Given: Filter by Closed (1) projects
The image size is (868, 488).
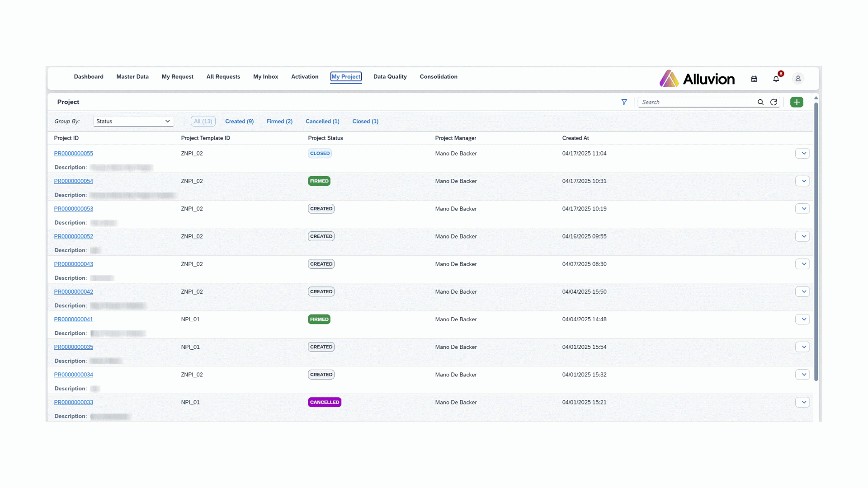Looking at the screenshot, I should (x=365, y=121).
